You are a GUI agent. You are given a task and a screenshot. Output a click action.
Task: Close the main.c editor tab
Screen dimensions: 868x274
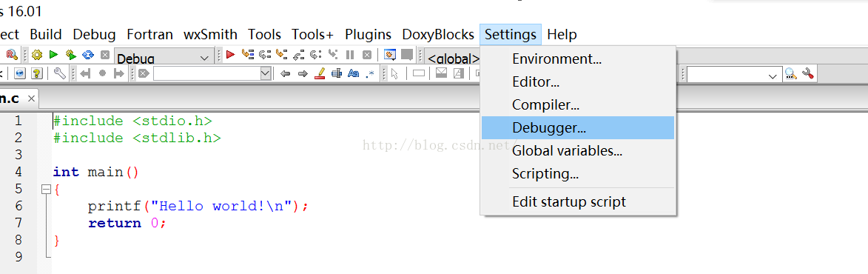pos(32,98)
